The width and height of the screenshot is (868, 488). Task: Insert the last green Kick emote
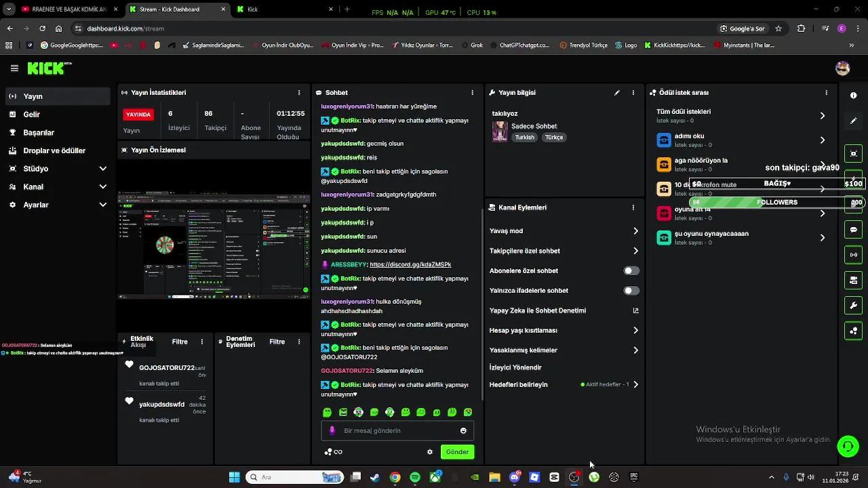click(x=468, y=412)
